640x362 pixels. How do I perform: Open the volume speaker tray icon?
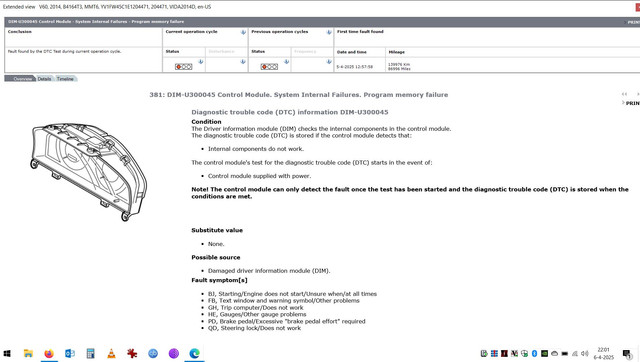[585, 353]
